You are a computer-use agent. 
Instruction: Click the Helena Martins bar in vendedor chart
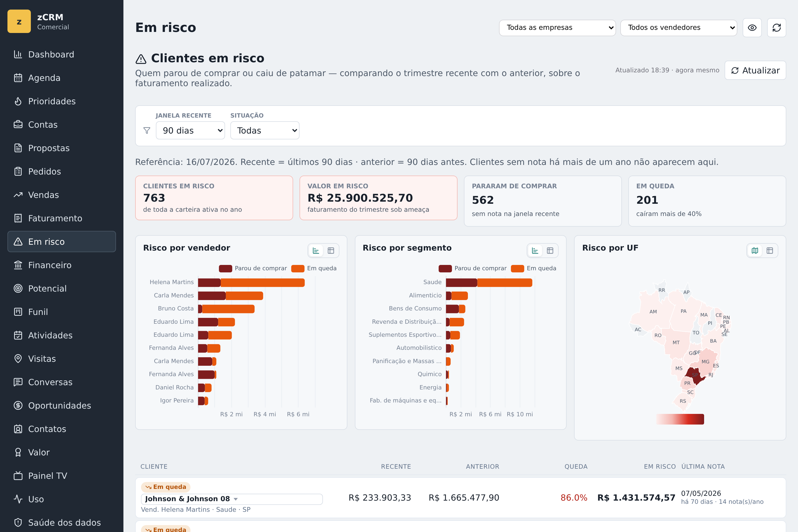(251, 282)
